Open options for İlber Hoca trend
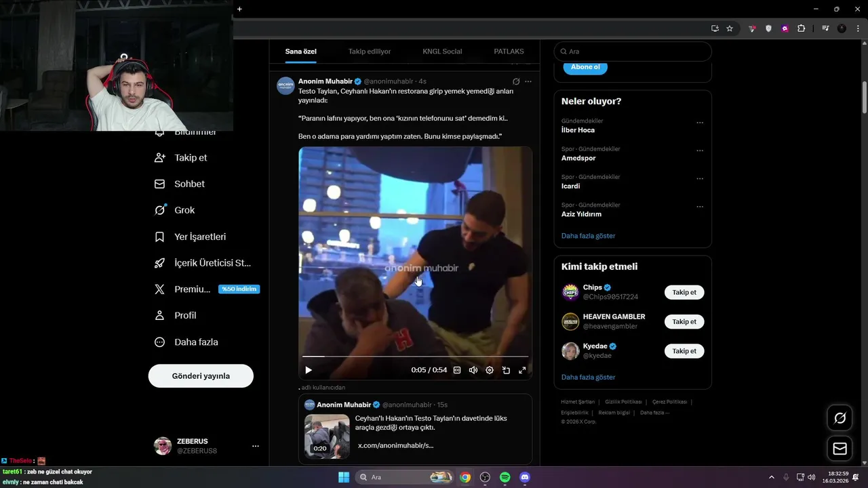The width and height of the screenshot is (868, 488). click(700, 123)
